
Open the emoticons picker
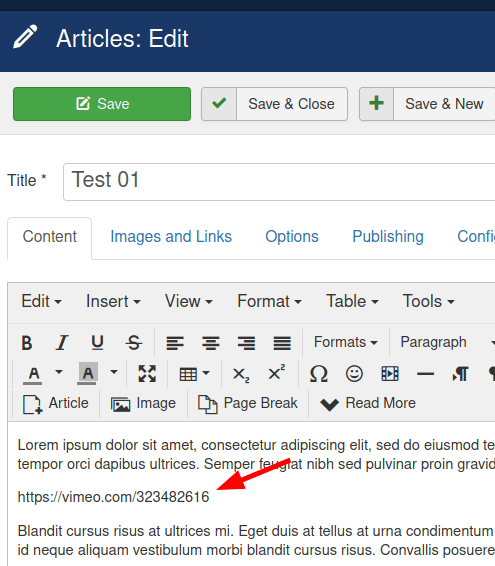coord(354,374)
